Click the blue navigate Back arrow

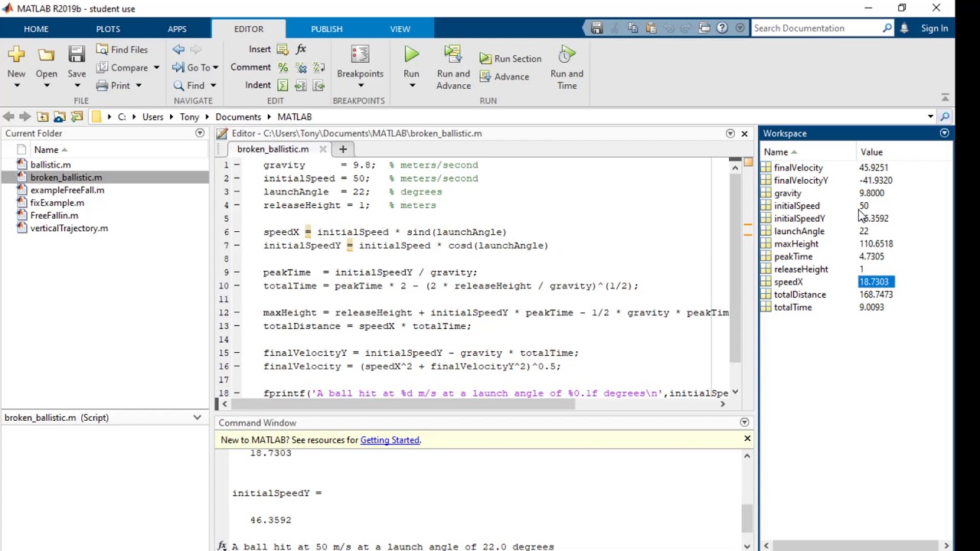tap(178, 50)
